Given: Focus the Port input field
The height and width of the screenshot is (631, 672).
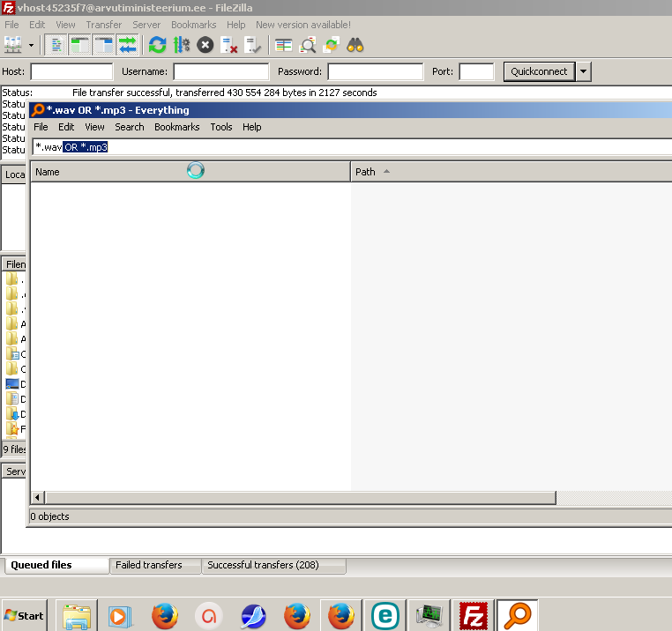Looking at the screenshot, I should 476,71.
